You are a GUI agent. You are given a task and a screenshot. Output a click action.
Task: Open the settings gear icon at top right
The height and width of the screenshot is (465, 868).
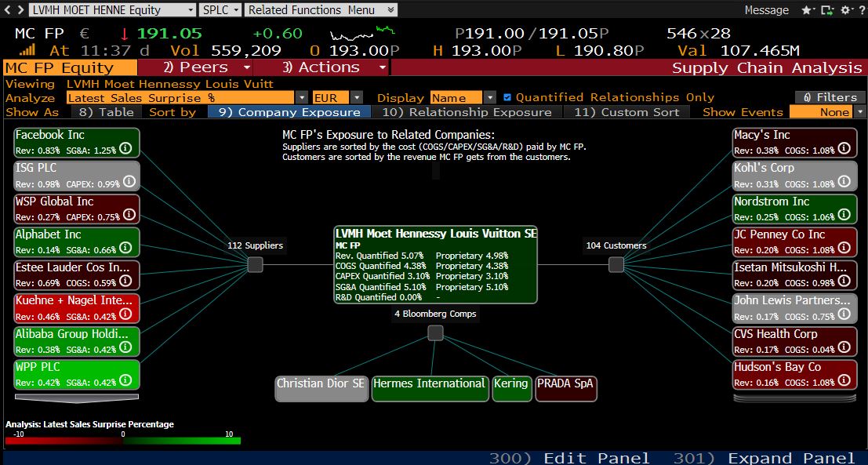pos(845,10)
